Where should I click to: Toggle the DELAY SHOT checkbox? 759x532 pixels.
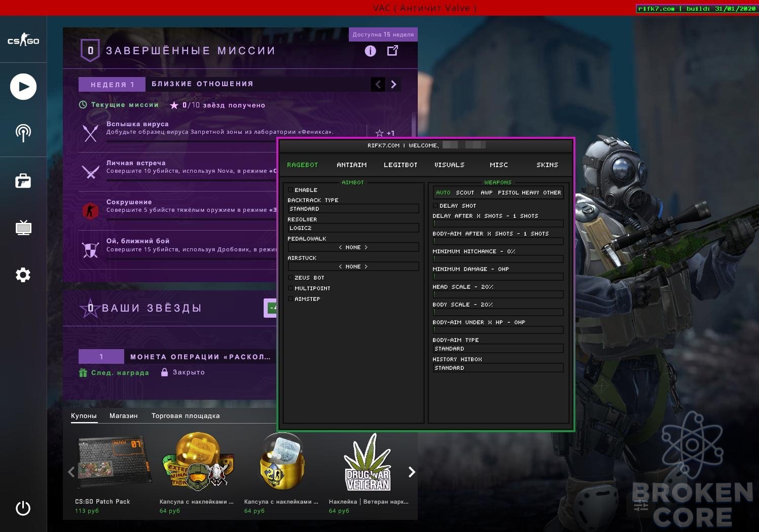[436, 206]
